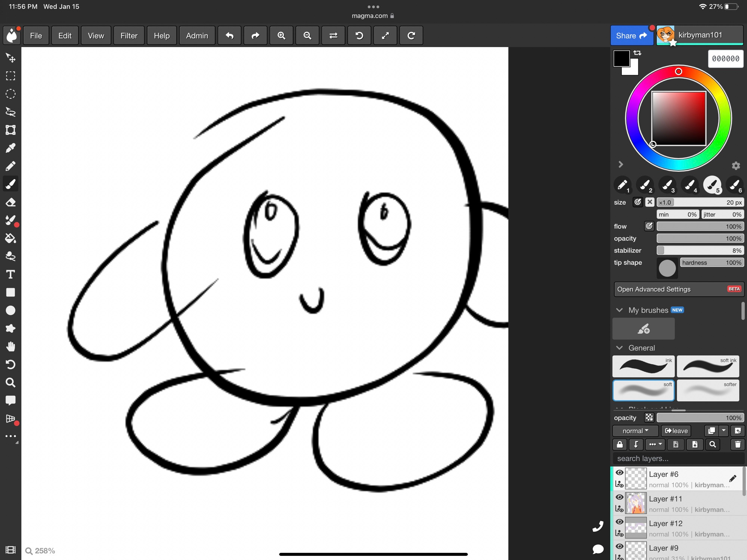Select the lasso selection tool

point(10,112)
